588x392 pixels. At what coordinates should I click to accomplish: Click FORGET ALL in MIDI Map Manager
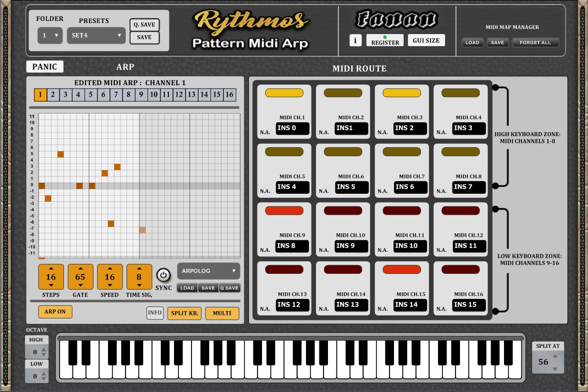[535, 43]
